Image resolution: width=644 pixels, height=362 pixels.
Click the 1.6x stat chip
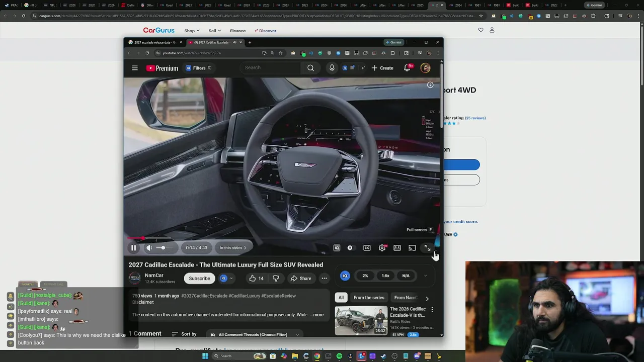pos(385,276)
